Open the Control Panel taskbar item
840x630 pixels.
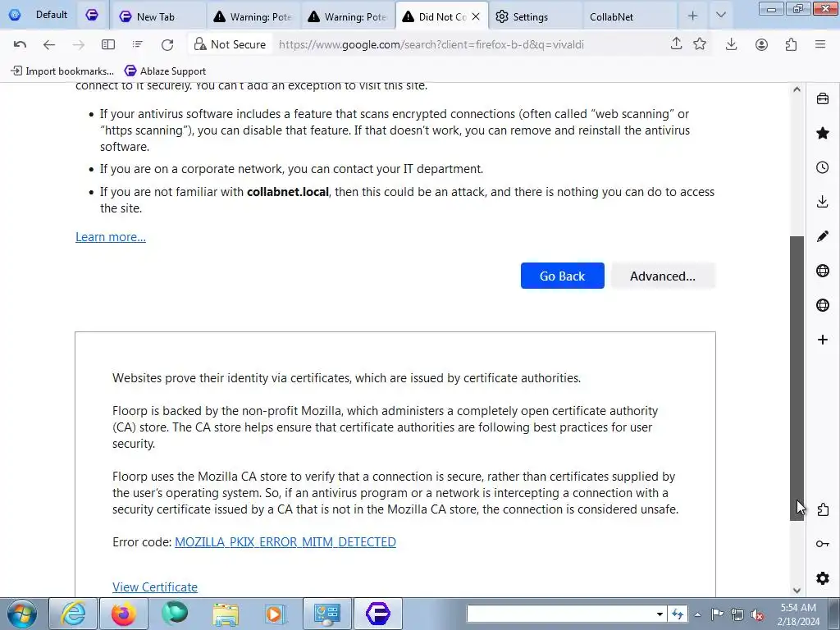[x=326, y=614]
